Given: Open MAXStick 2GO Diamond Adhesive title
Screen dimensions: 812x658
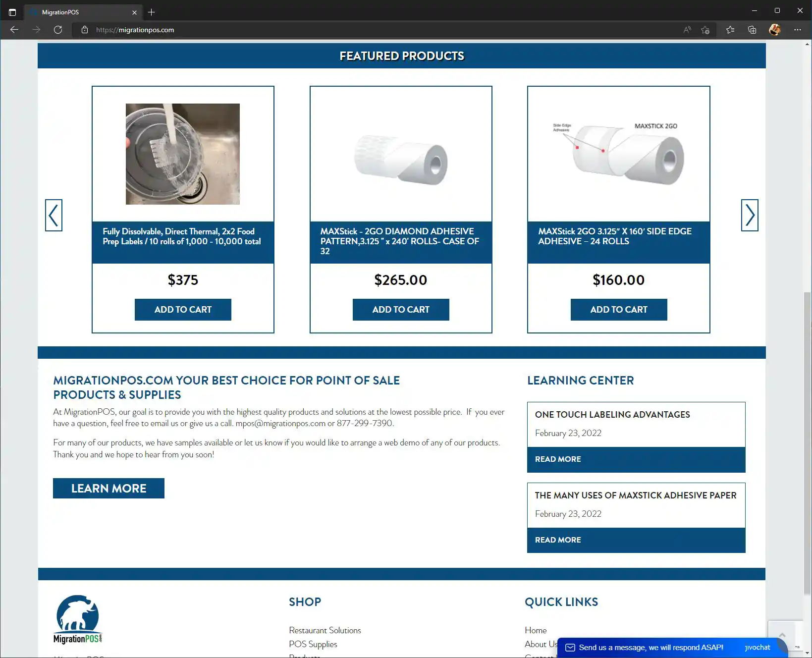Looking at the screenshot, I should click(x=400, y=241).
